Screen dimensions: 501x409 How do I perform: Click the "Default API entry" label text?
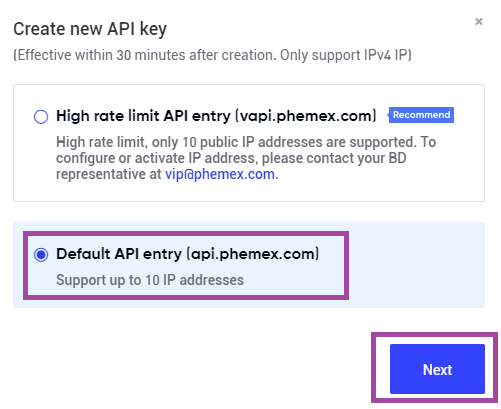tap(119, 254)
